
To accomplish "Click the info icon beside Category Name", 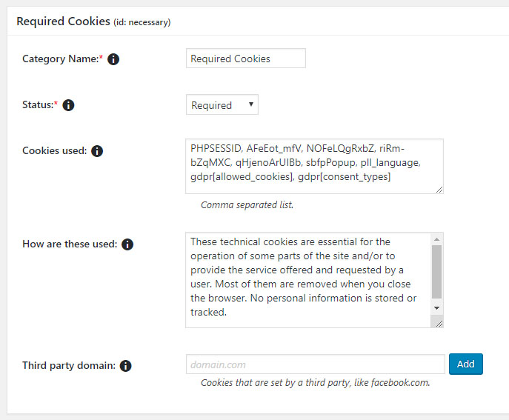I will tap(113, 59).
